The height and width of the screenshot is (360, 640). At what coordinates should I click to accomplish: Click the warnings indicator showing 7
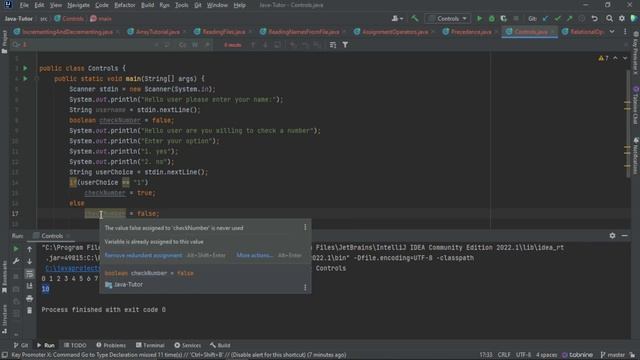tap(603, 58)
